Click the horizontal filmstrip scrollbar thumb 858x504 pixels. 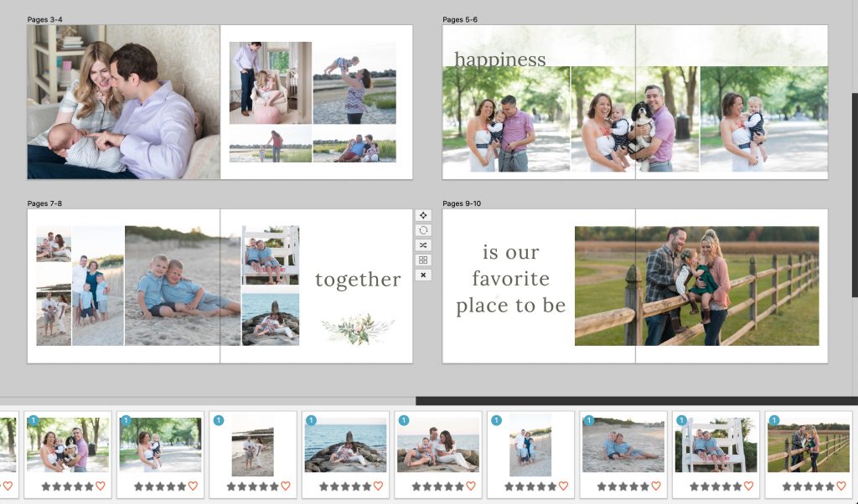(x=637, y=401)
